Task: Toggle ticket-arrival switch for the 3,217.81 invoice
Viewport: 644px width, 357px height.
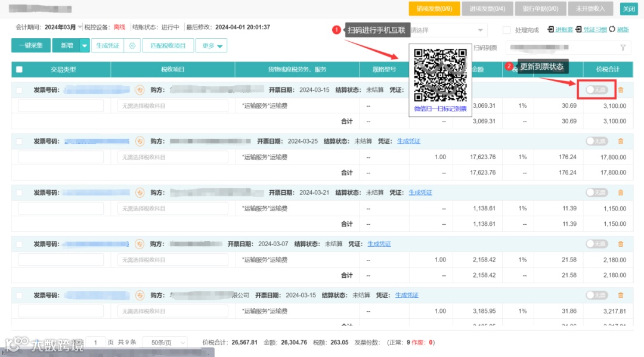Action: (x=597, y=295)
